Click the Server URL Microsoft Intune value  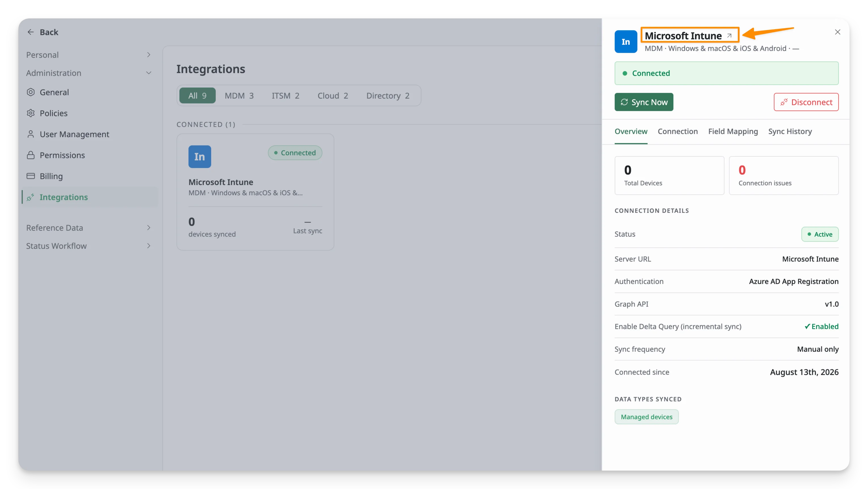pyautogui.click(x=810, y=259)
